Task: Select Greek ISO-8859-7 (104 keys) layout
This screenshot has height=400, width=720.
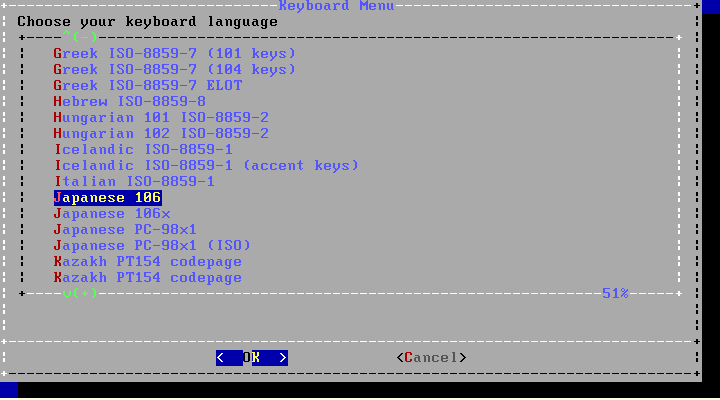Action: (x=174, y=69)
